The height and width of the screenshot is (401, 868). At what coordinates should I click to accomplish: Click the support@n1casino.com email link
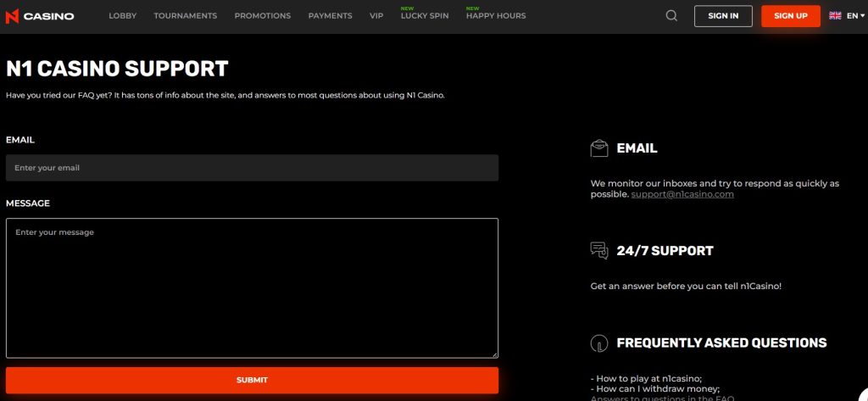[682, 194]
